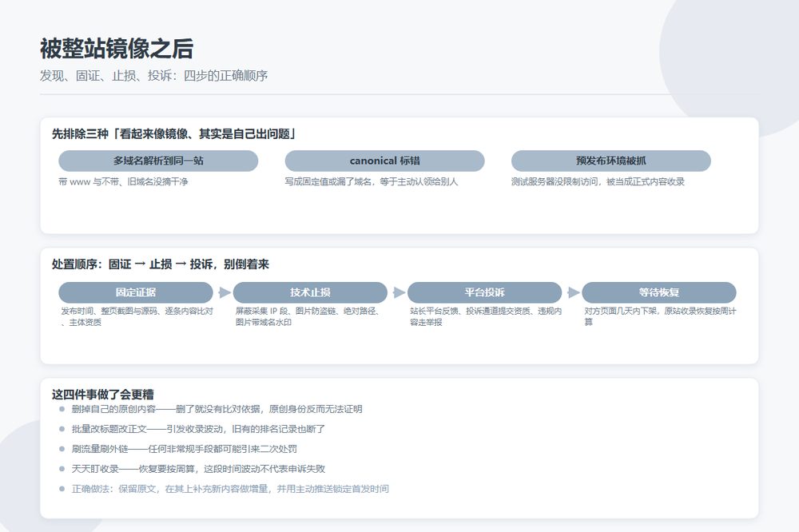Image resolution: width=799 pixels, height=532 pixels.
Task: Click heading 处置顺序：固证 → 止损 → 投诉
Action: [x=160, y=264]
